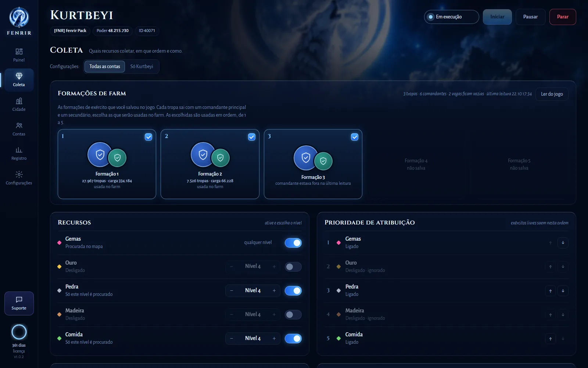Enable Madeira resource toggle
588x368 pixels.
(293, 315)
